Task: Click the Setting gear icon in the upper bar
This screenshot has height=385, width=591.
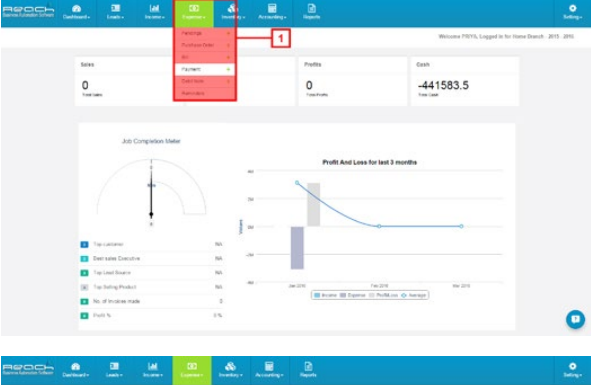Action: click(x=572, y=8)
